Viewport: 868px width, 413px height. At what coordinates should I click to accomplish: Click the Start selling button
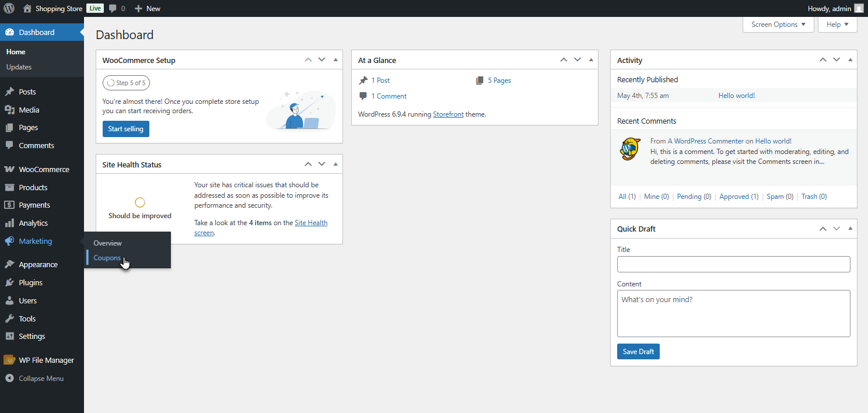(126, 129)
